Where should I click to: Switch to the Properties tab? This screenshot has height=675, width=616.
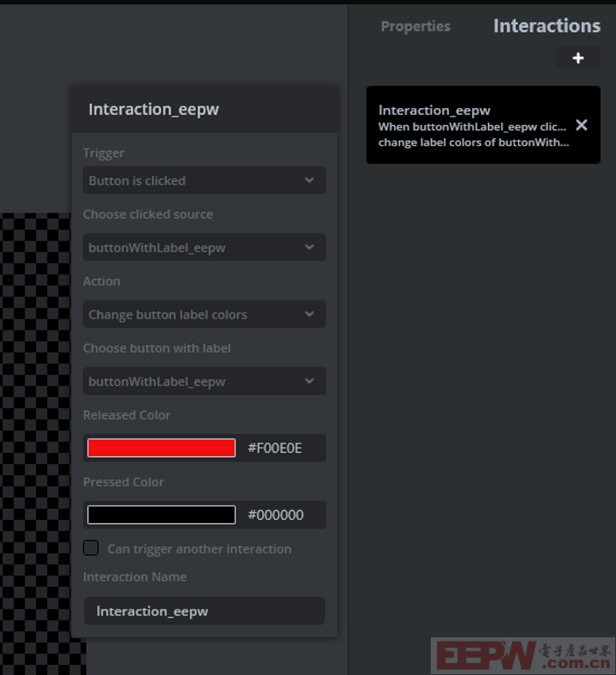tap(416, 26)
